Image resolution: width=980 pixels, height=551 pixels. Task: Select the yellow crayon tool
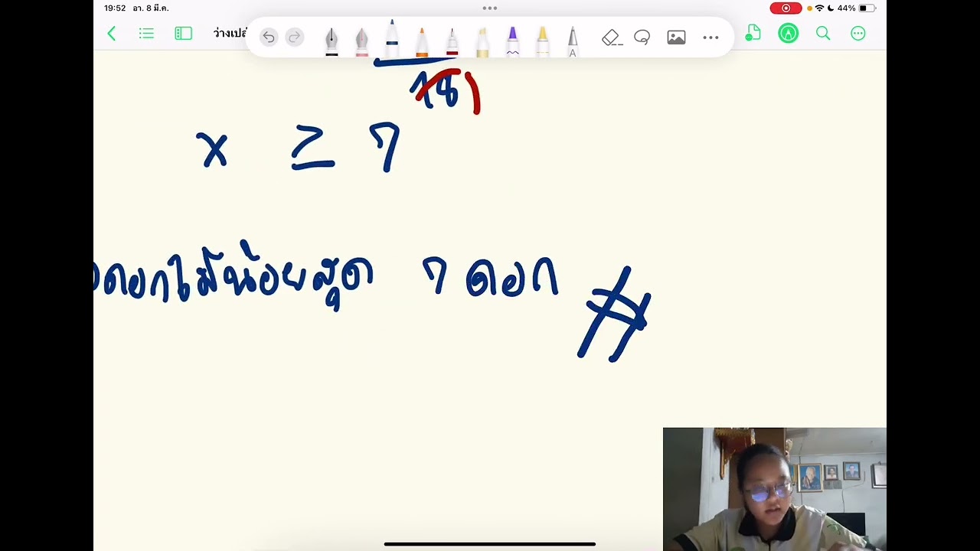pos(542,41)
